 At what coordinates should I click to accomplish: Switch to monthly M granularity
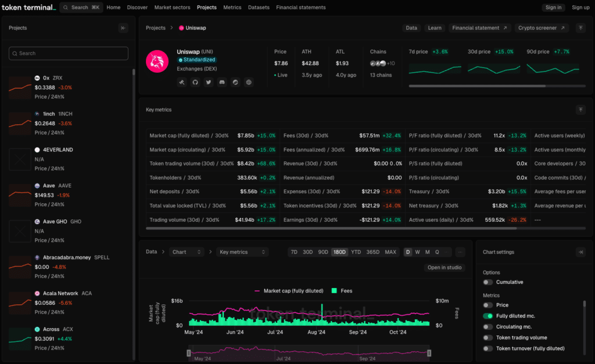(x=427, y=252)
